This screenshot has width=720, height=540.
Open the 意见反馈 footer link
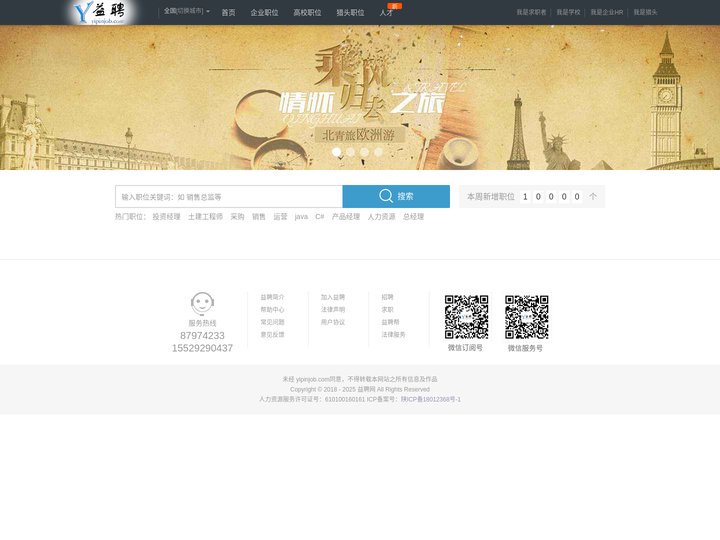272,334
